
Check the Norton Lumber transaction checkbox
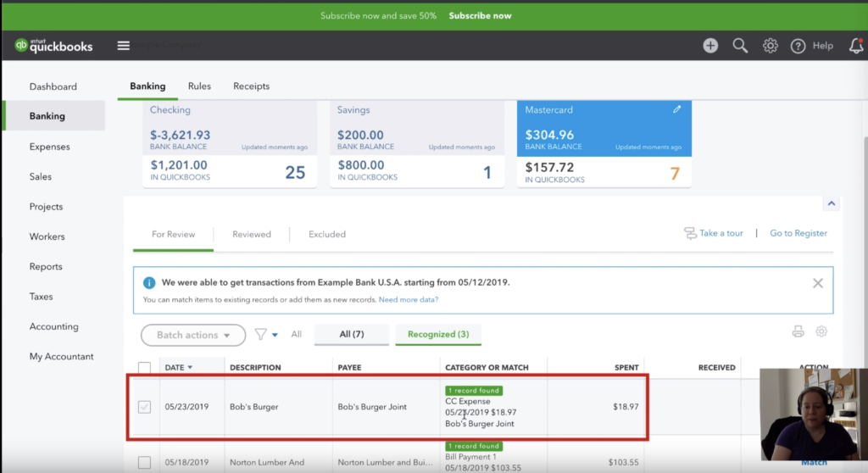click(x=144, y=463)
